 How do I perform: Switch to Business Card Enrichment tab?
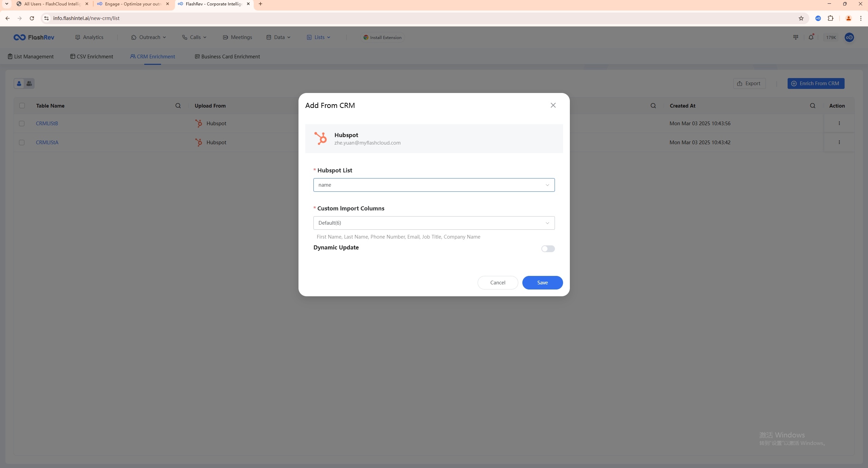pyautogui.click(x=227, y=57)
